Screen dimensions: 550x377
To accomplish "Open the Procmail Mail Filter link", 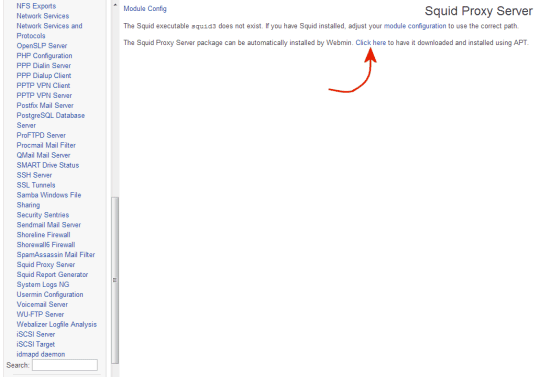I will click(46, 145).
